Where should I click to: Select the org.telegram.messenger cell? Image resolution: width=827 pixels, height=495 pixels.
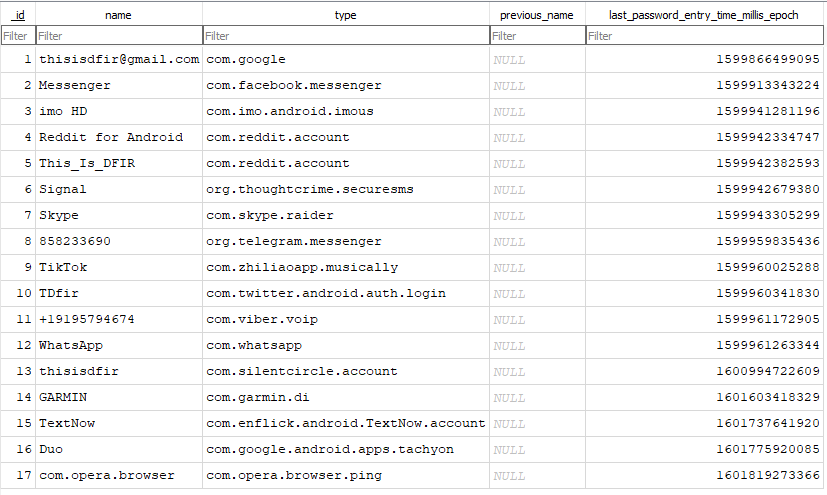click(346, 241)
